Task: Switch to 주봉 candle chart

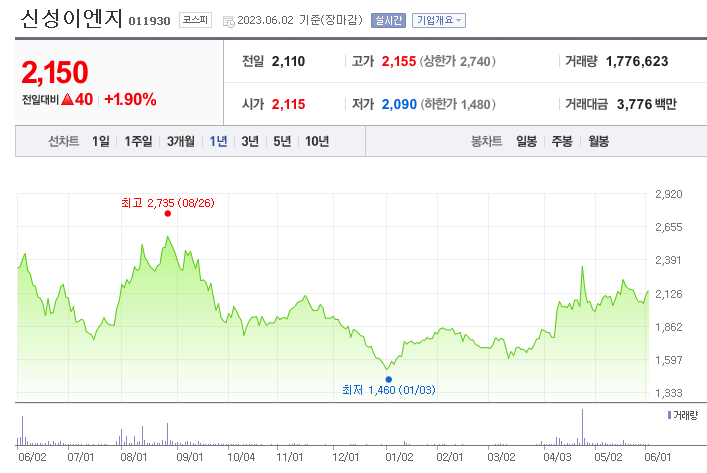Action: point(562,141)
